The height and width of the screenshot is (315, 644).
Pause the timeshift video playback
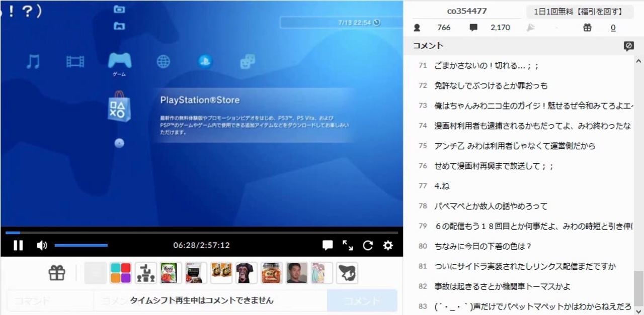coord(18,245)
